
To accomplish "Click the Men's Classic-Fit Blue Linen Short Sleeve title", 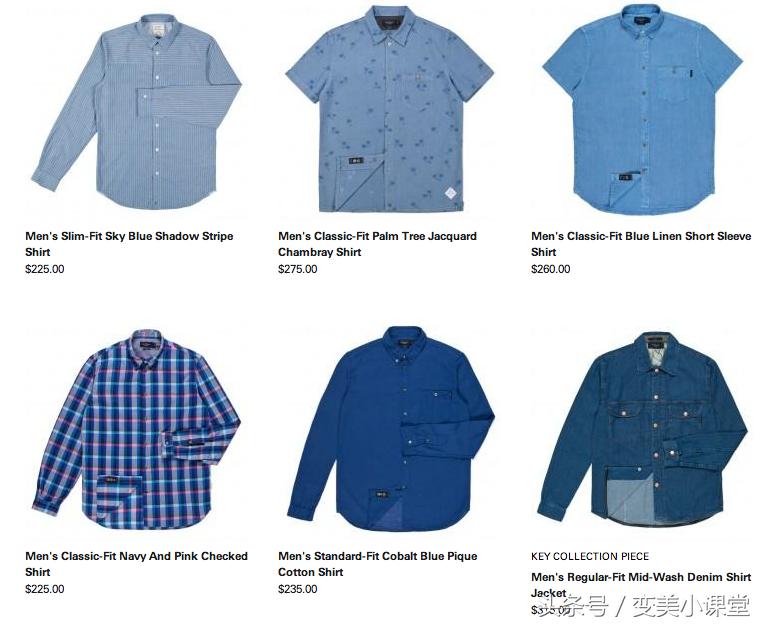I will coord(641,244).
